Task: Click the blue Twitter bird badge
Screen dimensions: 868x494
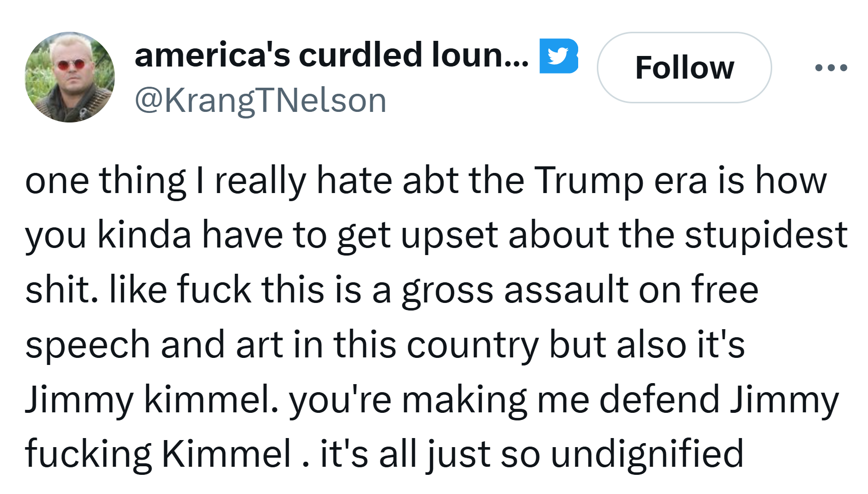Action: pos(559,56)
